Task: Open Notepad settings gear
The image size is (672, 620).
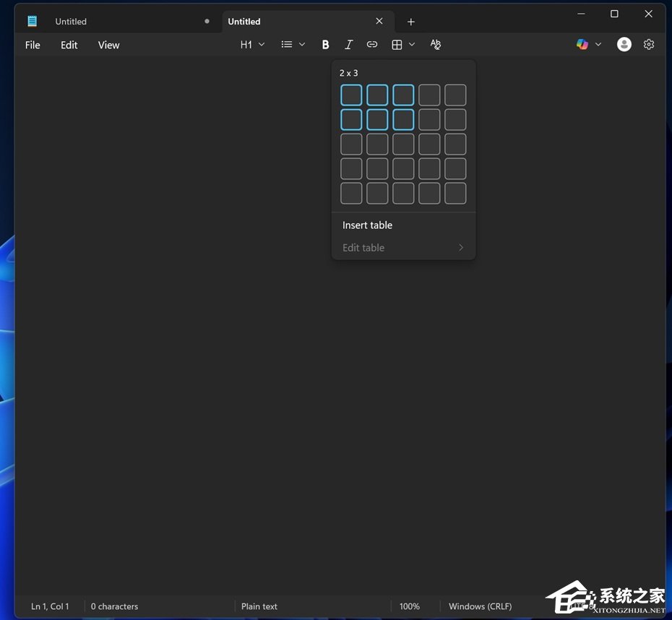Action: tap(648, 44)
